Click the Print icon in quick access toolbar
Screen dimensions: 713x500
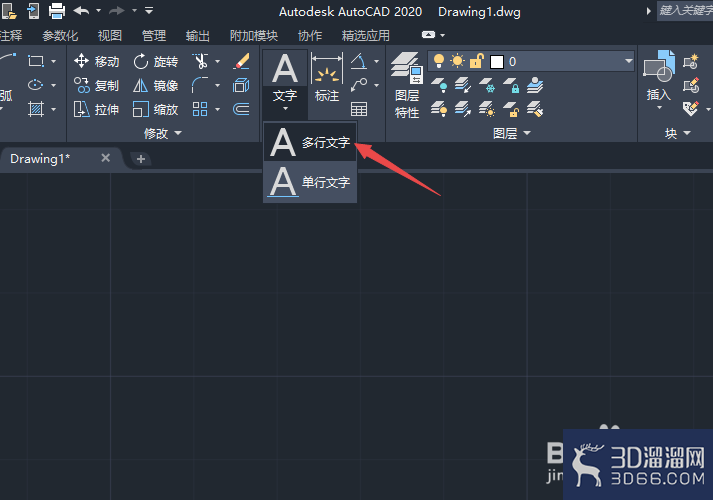[56, 10]
